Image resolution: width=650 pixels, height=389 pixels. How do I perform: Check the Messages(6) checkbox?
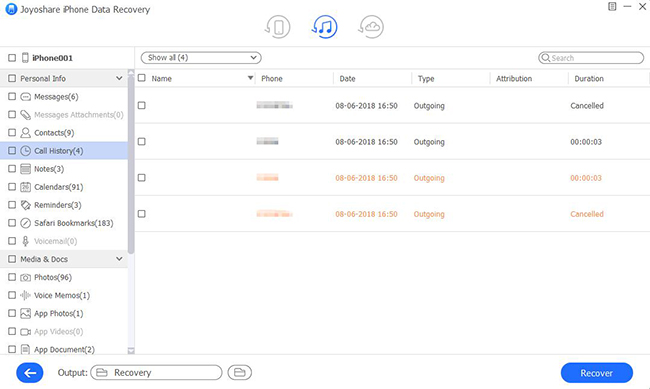tap(12, 97)
